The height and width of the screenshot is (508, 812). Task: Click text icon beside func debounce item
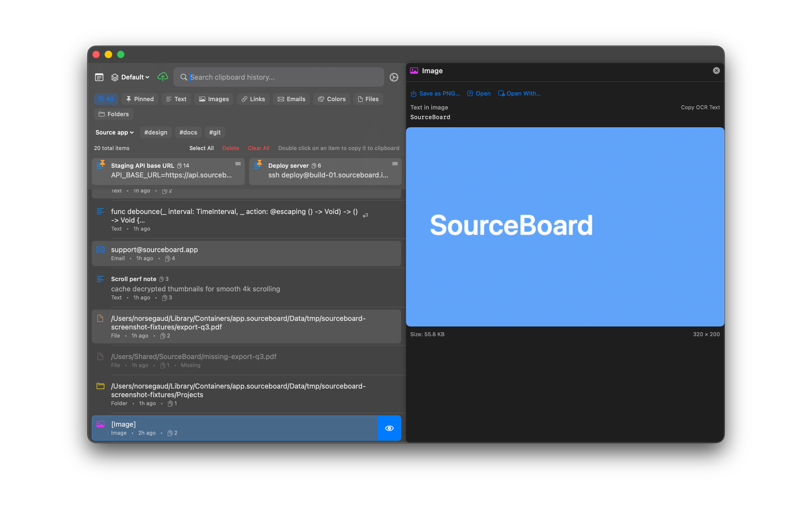click(x=100, y=211)
